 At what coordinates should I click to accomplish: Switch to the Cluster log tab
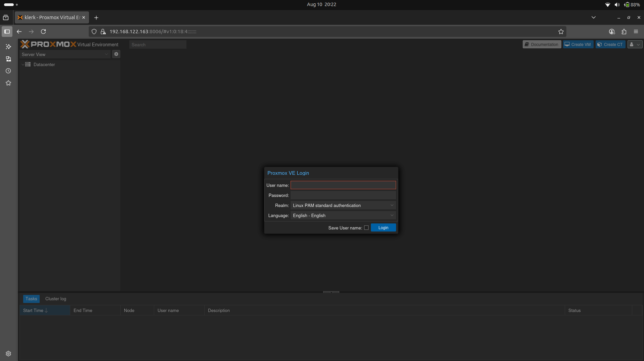[x=55, y=299]
